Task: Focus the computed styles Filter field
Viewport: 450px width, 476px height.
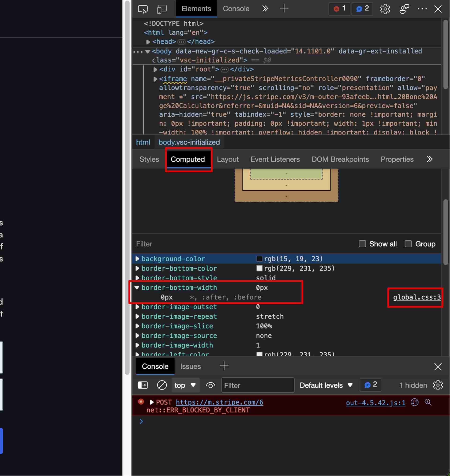Action: click(245, 244)
